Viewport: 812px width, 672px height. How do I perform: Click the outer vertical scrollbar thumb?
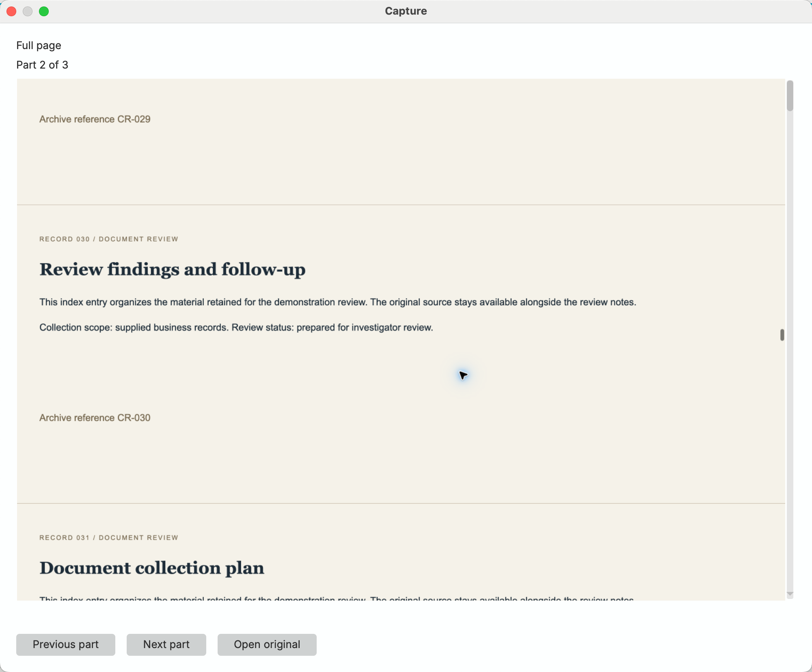pos(790,96)
